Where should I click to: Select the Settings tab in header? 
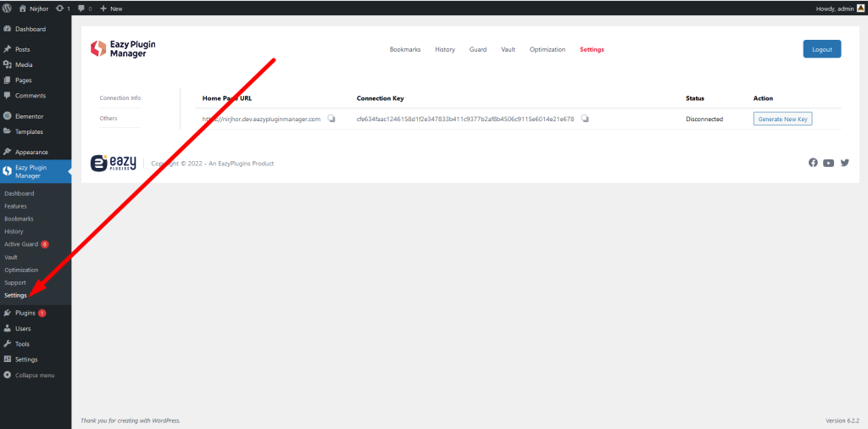coord(592,49)
